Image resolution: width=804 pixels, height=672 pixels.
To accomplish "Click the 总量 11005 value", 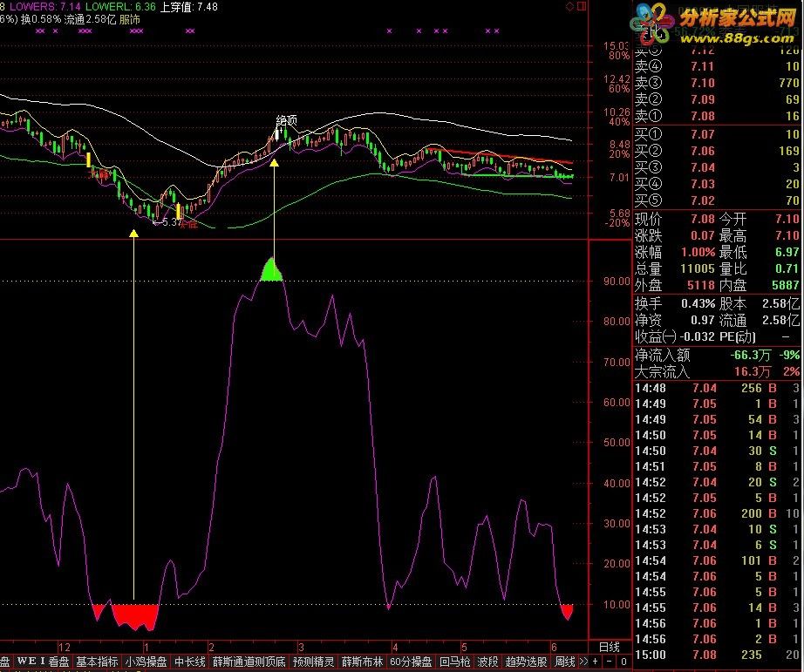I will pos(698,268).
